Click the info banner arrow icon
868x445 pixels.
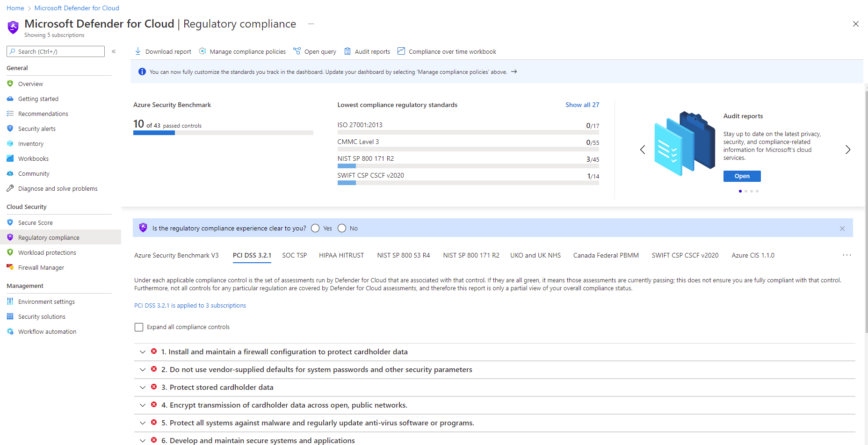[514, 72]
